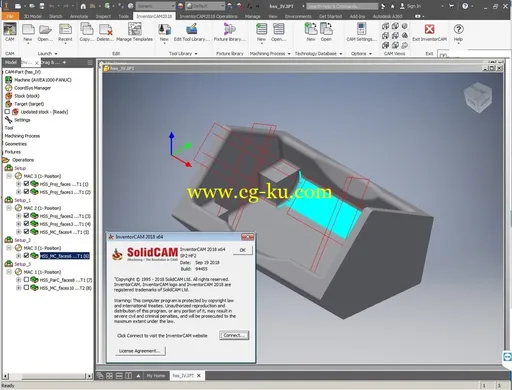This screenshot has height=390, width=512.
Task: Check operation HSS_ParC_faces8 ...T1 (7)
Action: (x=26, y=280)
